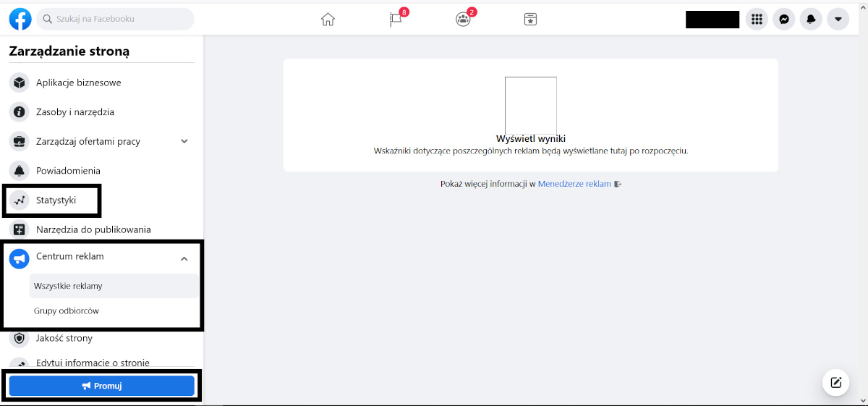
Task: Open Messenger chat icon
Action: [x=784, y=20]
